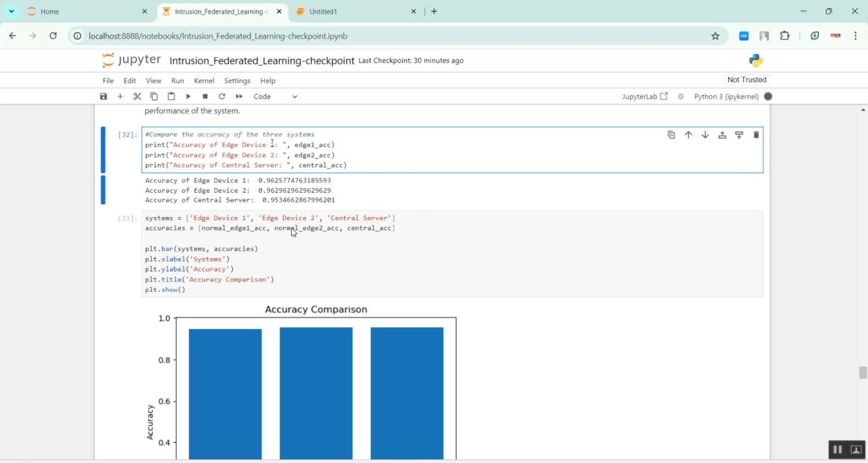868x463 pixels.
Task: Delete cell 32 using the trash icon
Action: click(756, 134)
